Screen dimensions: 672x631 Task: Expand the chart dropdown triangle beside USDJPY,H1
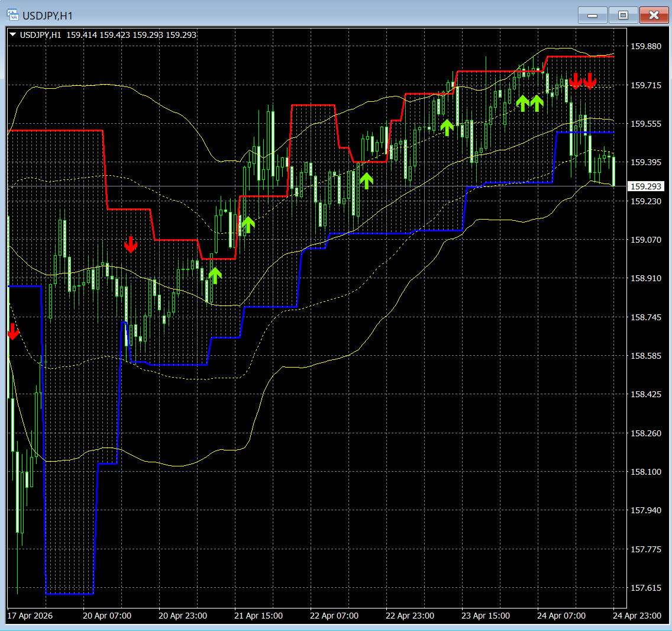pos(13,35)
